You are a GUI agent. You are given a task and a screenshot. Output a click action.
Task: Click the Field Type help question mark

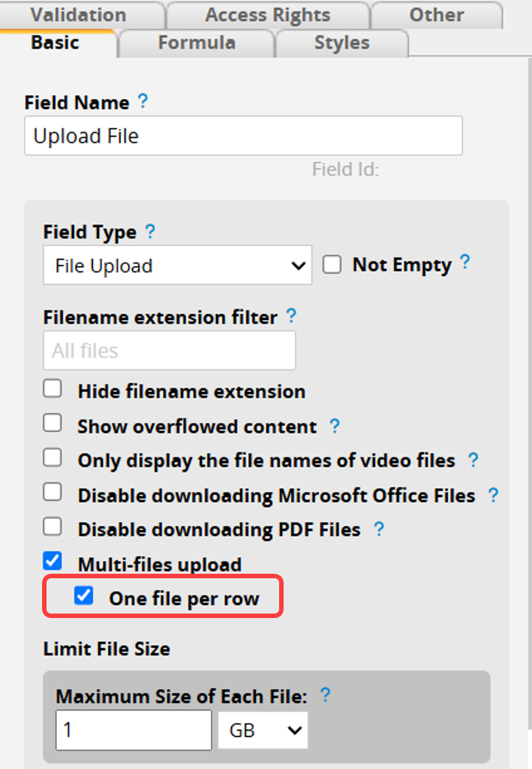(150, 231)
